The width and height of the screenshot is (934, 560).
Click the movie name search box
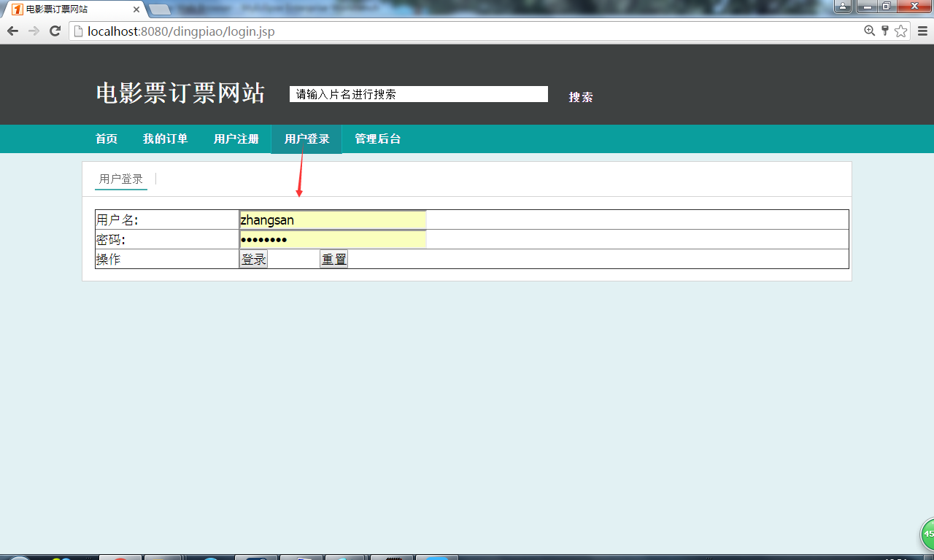click(419, 94)
